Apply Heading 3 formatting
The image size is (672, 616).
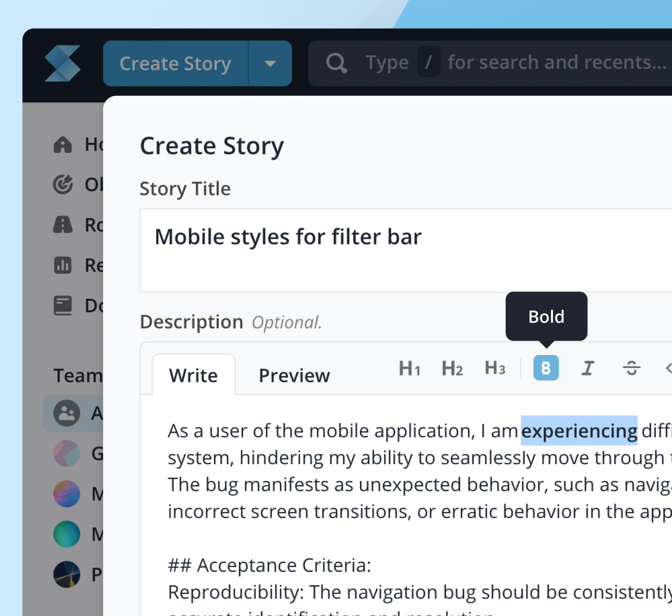[495, 368]
